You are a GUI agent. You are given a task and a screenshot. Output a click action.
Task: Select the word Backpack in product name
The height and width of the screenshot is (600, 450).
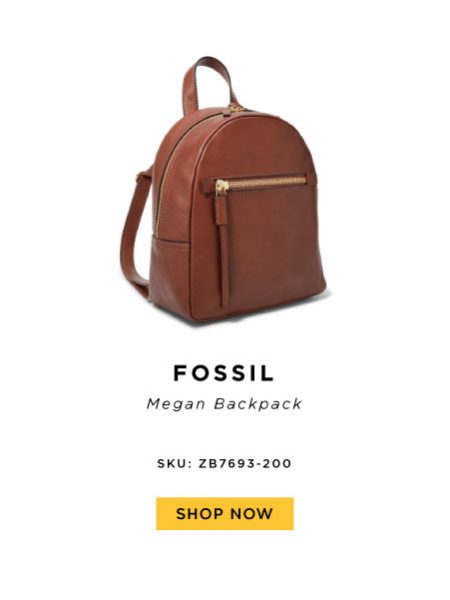(x=258, y=404)
